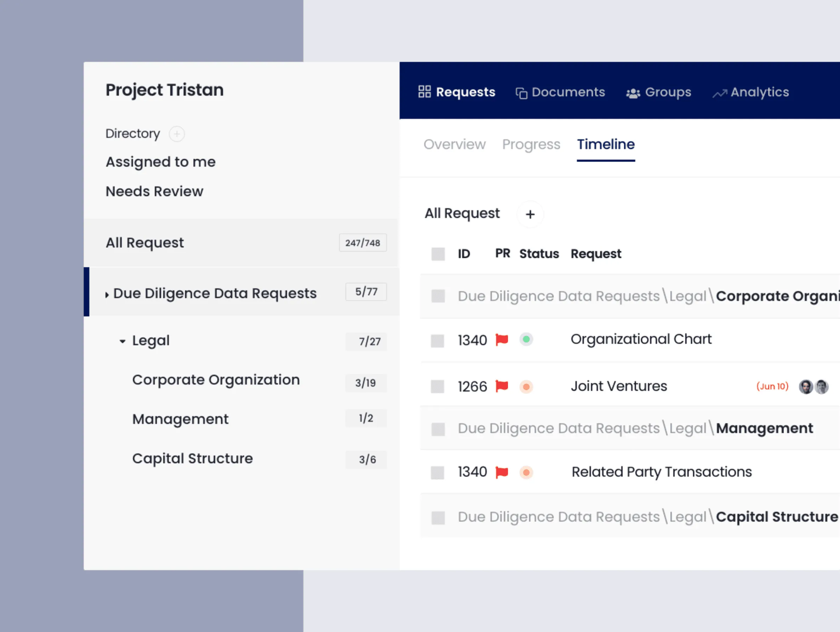Collapse the Legal folder arrow

[122, 341]
